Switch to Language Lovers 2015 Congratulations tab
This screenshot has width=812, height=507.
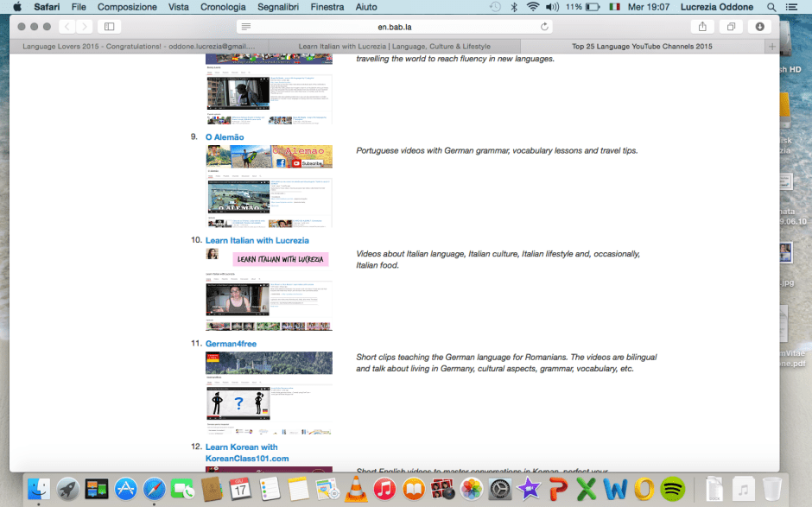139,47
